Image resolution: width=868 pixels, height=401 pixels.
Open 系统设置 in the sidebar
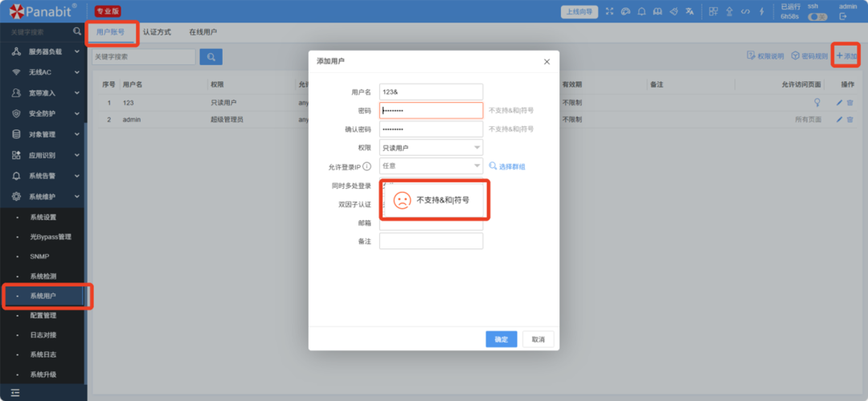pyautogui.click(x=43, y=217)
